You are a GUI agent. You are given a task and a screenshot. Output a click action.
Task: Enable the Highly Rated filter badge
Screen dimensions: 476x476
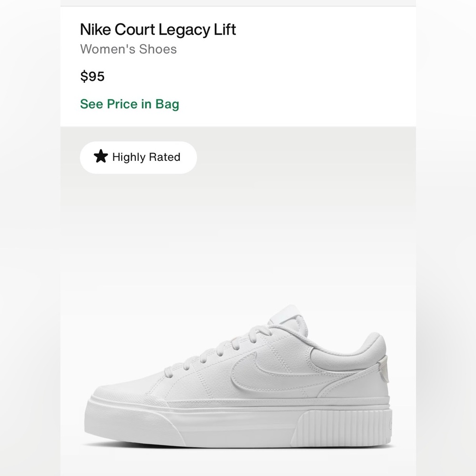click(x=138, y=157)
